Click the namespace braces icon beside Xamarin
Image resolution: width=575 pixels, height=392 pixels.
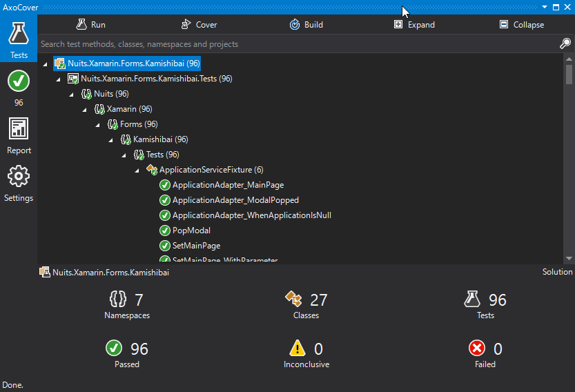99,109
